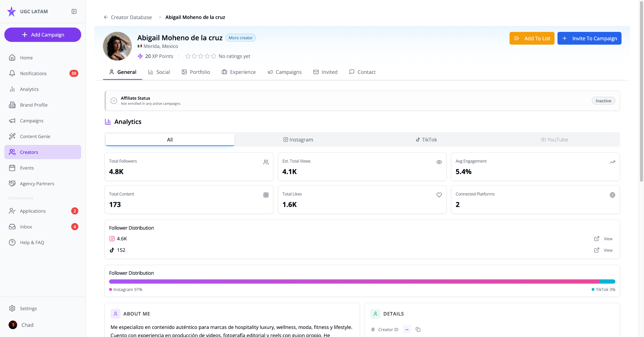Toggle the Inactive affiliate status badge
644x337 pixels.
[x=603, y=101]
